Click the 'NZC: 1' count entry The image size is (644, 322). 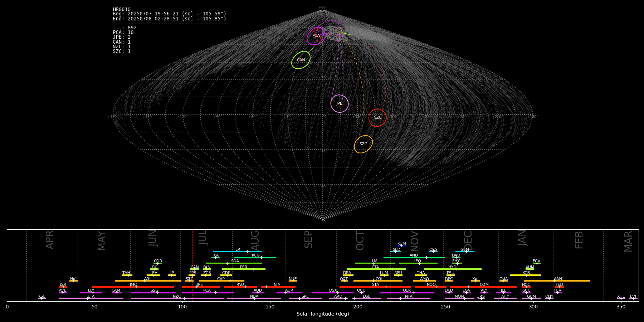(x=122, y=47)
